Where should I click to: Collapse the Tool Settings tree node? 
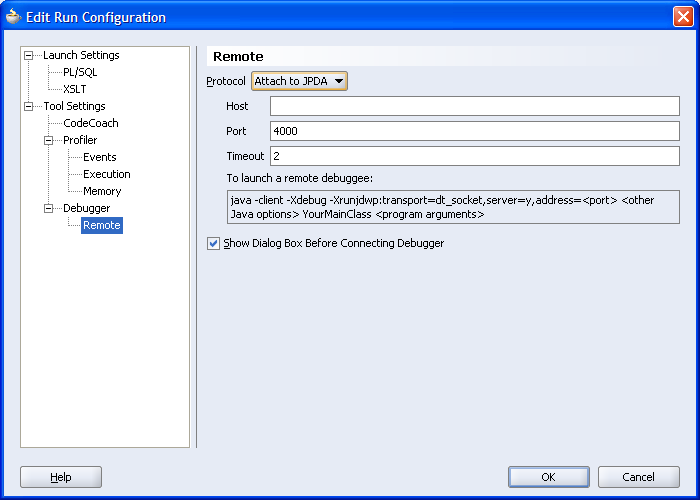coord(29,107)
